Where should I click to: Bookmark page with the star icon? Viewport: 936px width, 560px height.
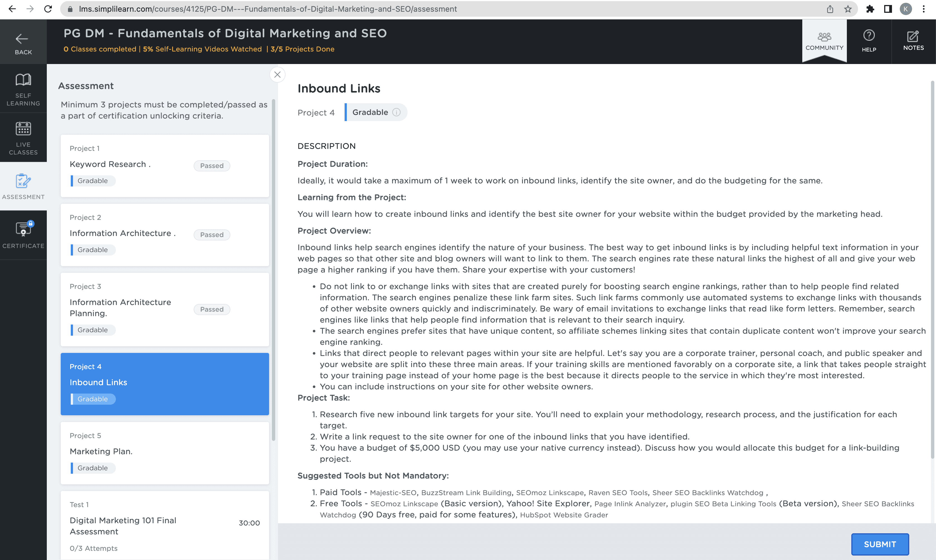[848, 9]
